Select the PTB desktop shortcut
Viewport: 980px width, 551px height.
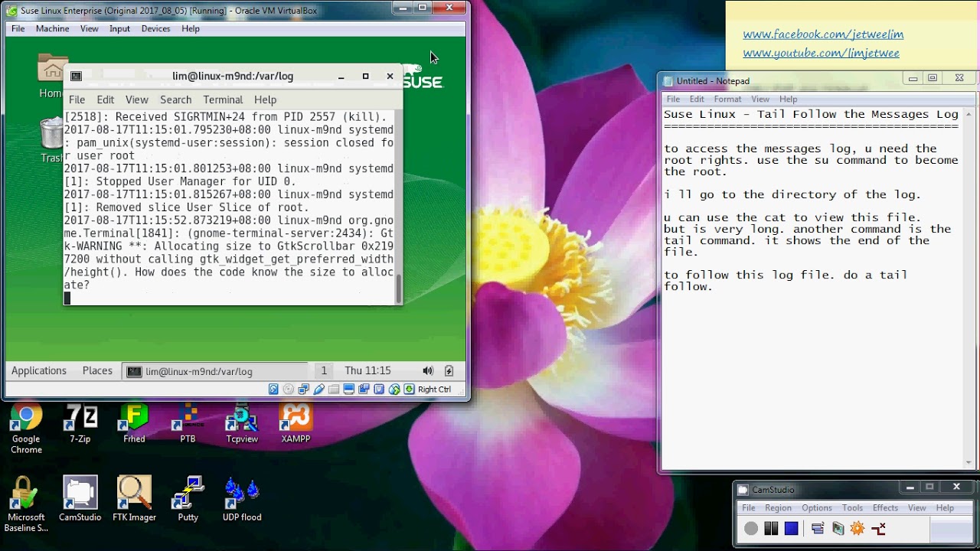tap(188, 423)
